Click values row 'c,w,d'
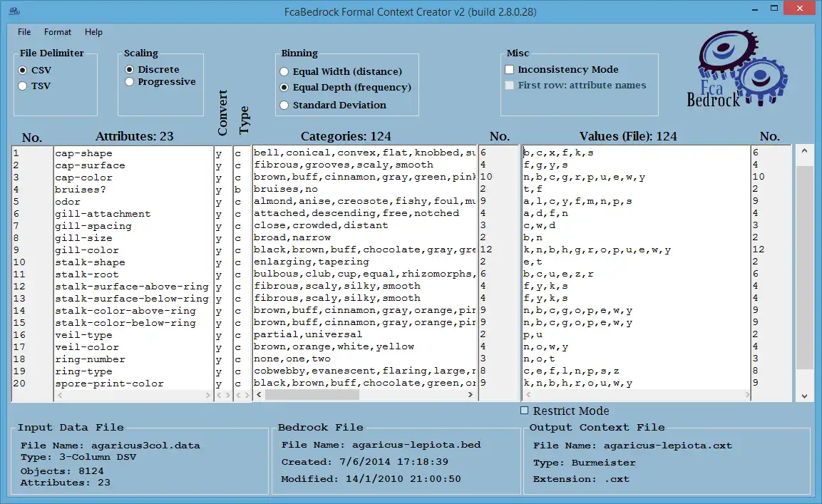This screenshot has height=504, width=822. tap(540, 225)
